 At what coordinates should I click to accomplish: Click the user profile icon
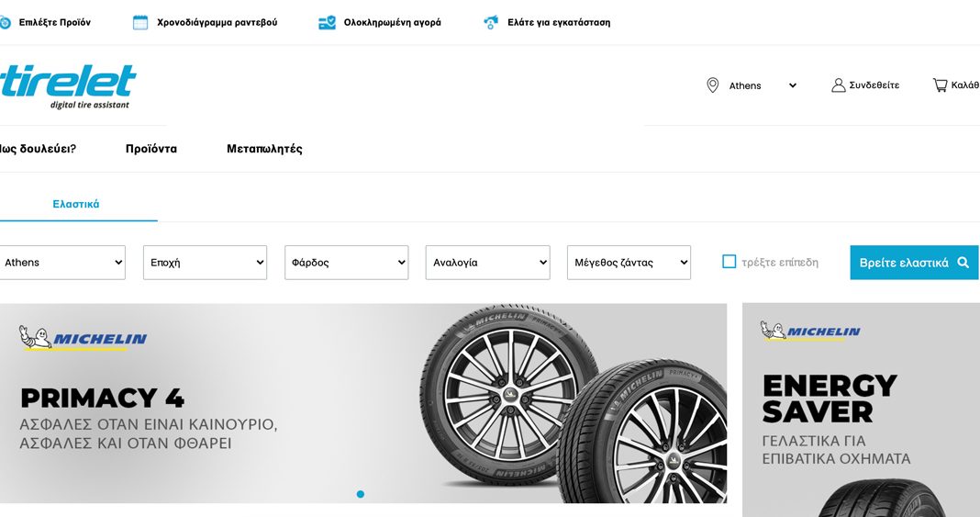pos(838,85)
